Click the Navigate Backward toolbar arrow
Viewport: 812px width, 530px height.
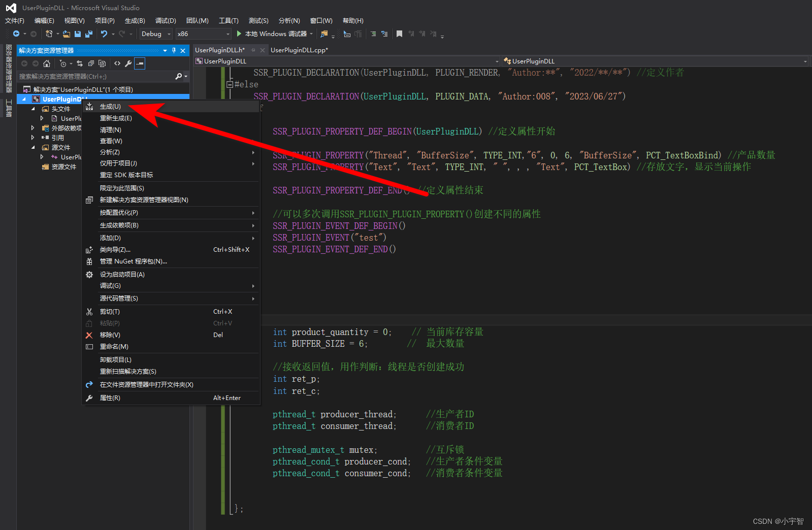(16, 34)
